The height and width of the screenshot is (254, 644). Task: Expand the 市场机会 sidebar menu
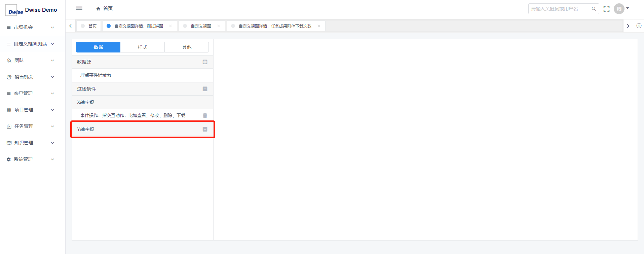[x=30, y=27]
